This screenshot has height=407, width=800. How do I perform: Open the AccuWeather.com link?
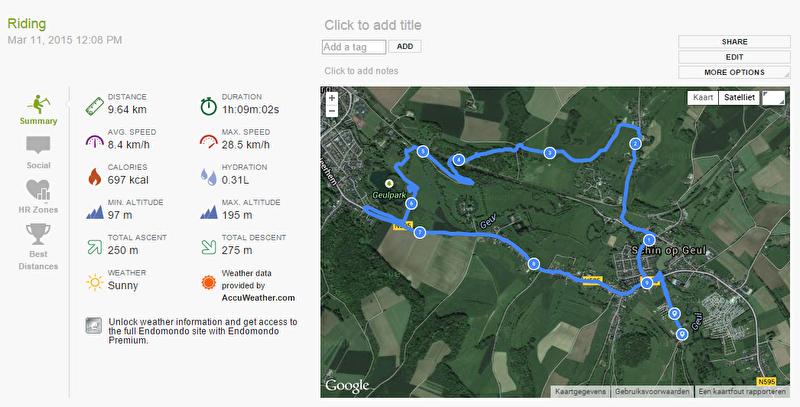tap(258, 298)
